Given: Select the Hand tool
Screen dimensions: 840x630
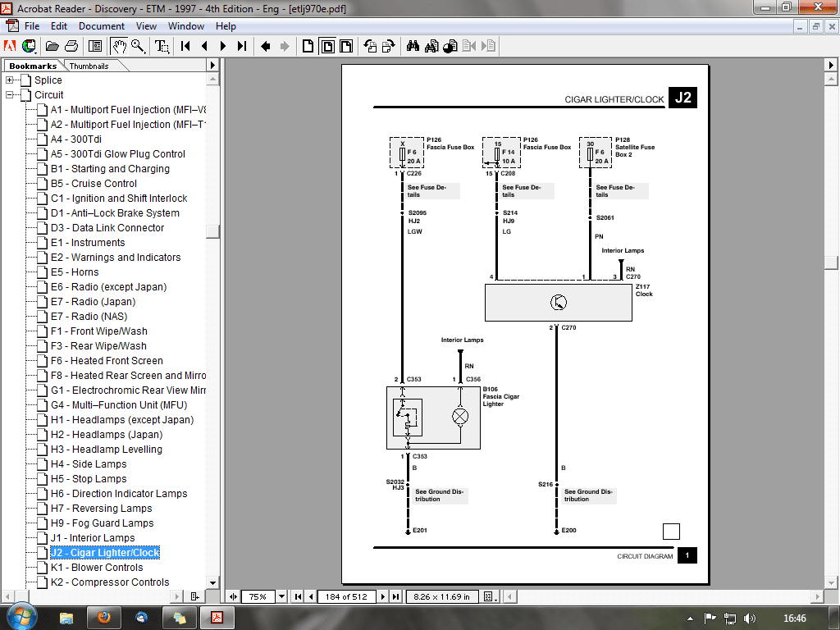Looking at the screenshot, I should tap(119, 47).
